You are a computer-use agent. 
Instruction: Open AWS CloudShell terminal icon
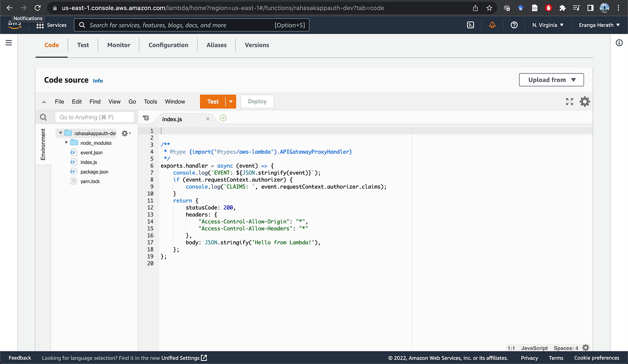tap(471, 25)
